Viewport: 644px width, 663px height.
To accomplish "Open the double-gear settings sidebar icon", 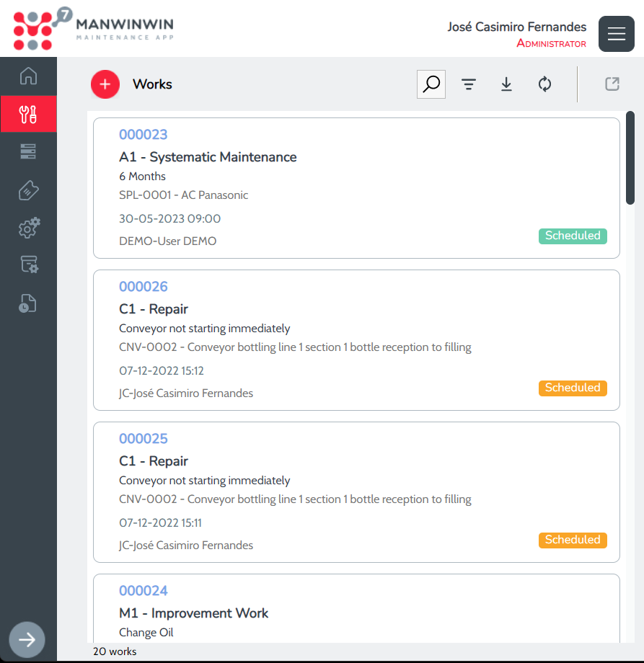I will (28, 228).
